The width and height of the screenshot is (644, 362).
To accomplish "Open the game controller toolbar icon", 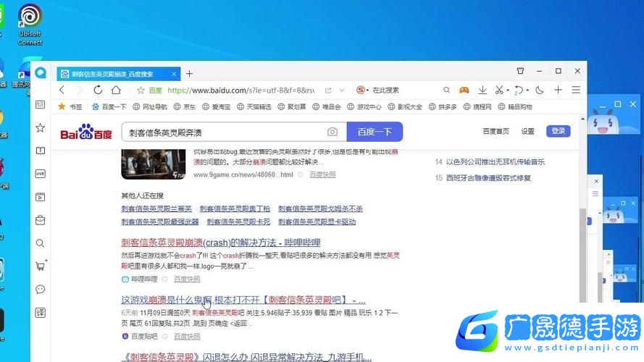I will coord(464,90).
